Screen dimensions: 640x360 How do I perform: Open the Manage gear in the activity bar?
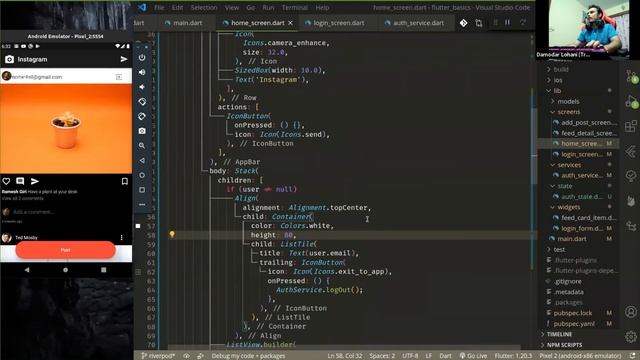631,337
